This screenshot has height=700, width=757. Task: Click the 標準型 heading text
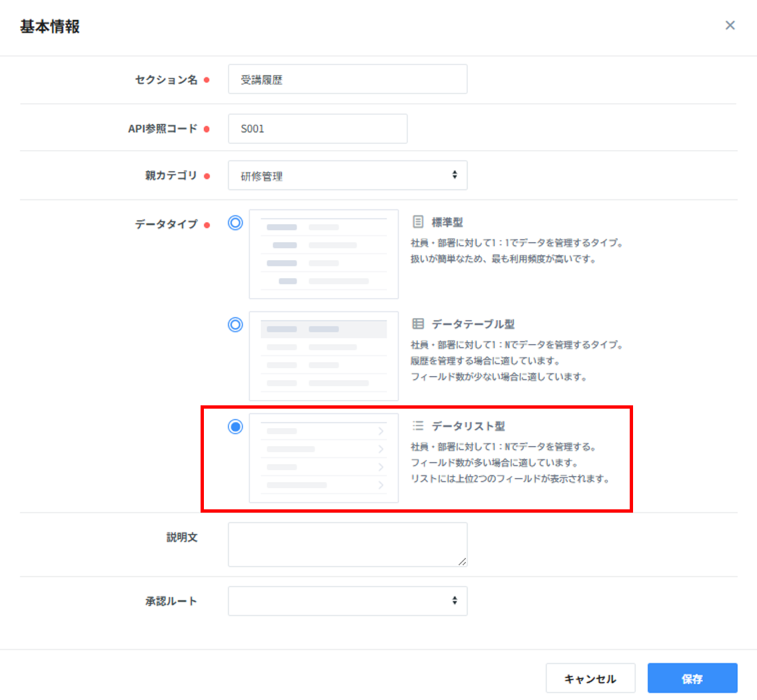point(447,221)
